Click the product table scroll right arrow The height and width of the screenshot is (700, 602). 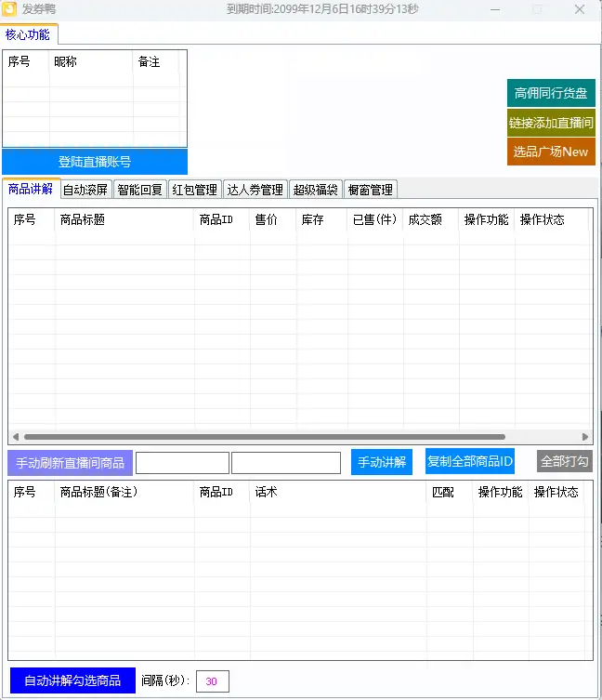[x=585, y=437]
